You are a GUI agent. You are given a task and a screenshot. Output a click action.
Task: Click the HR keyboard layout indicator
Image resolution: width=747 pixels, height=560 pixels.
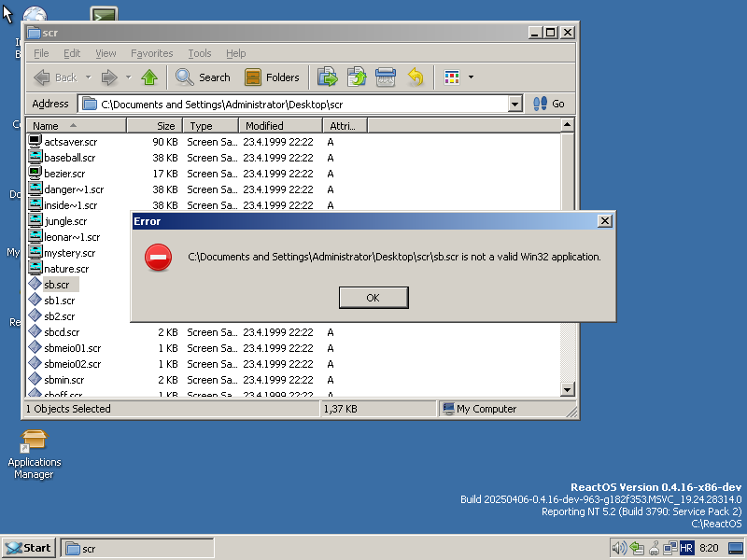(x=686, y=548)
